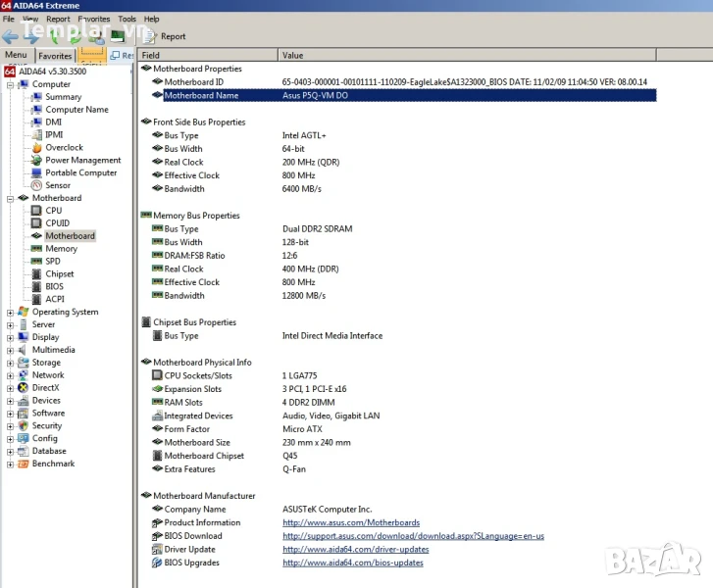Expand the Storage tree node
Viewport: 713px width, 588px height.
point(11,363)
